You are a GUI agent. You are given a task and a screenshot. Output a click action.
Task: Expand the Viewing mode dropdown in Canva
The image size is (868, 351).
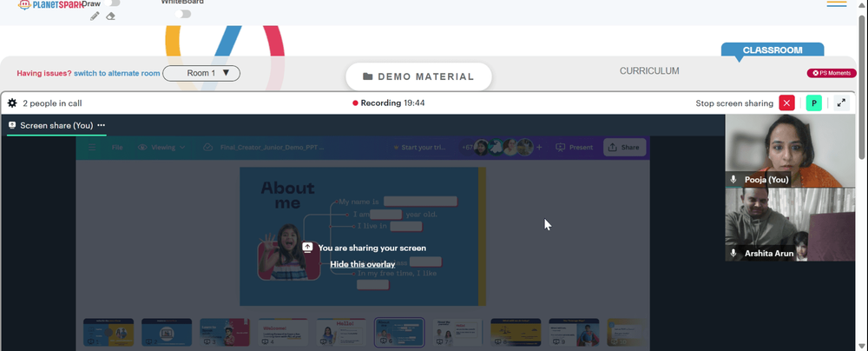pyautogui.click(x=162, y=148)
